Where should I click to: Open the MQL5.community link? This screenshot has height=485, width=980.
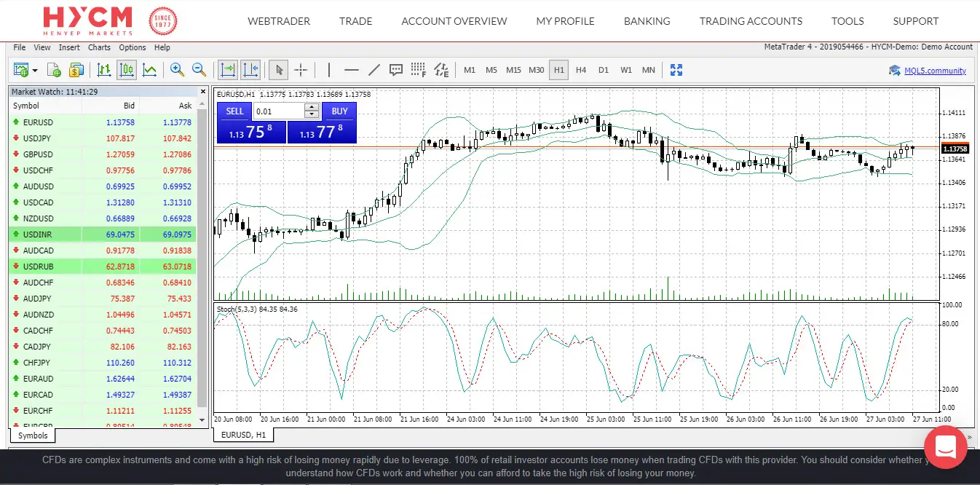click(935, 71)
